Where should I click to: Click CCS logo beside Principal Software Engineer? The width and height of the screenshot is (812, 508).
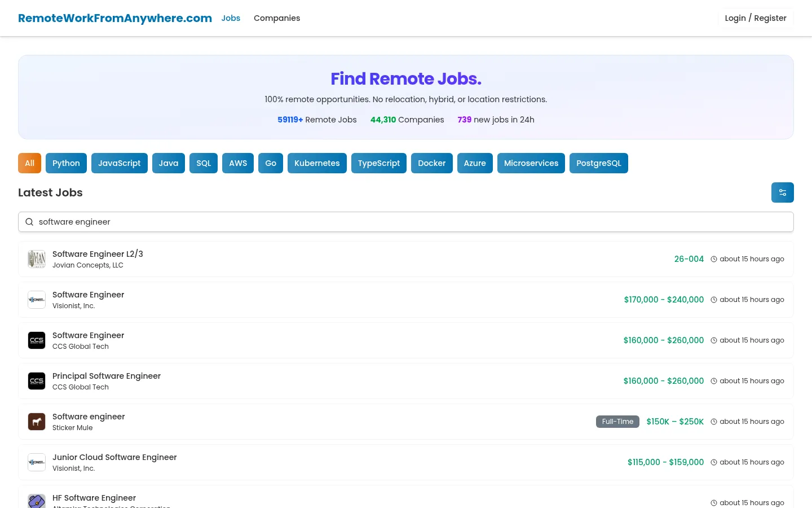click(x=37, y=381)
